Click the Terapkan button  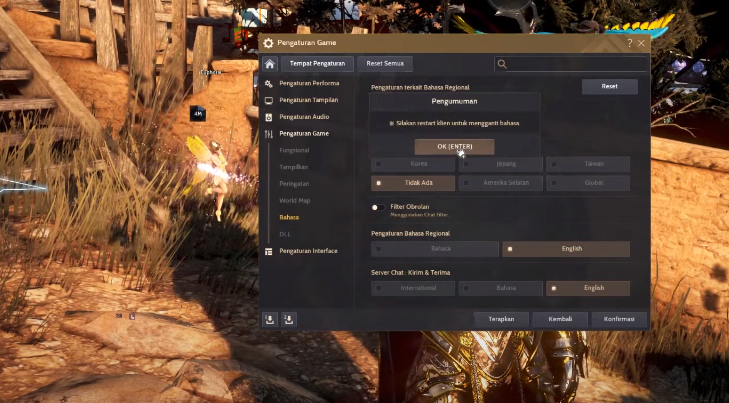coord(501,319)
